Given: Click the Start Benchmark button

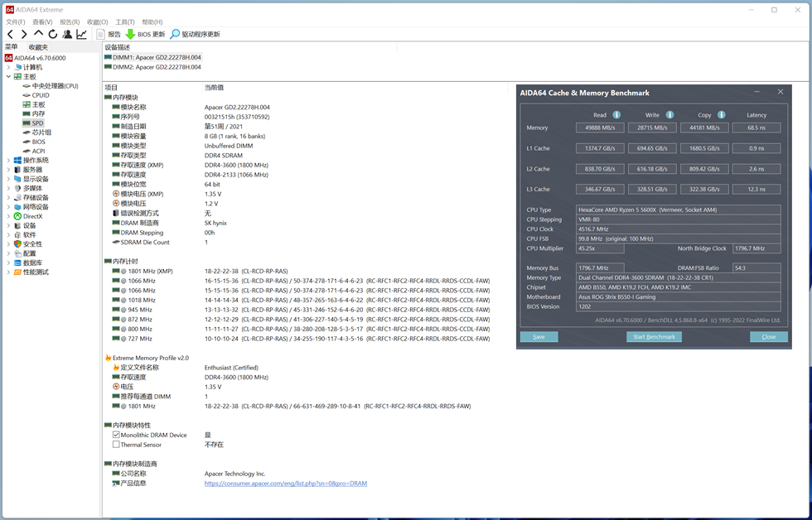Looking at the screenshot, I should pos(654,337).
